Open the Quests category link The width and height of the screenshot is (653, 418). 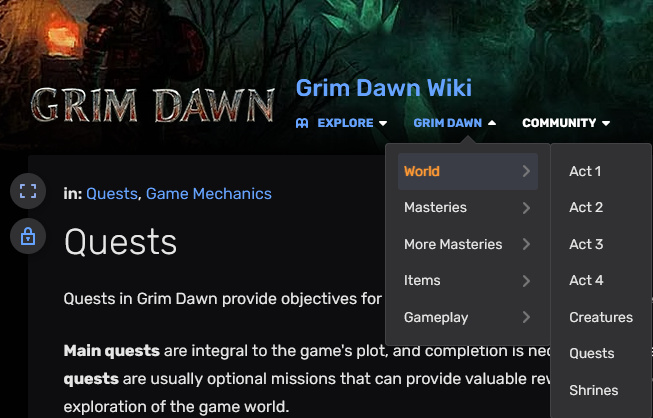(112, 194)
